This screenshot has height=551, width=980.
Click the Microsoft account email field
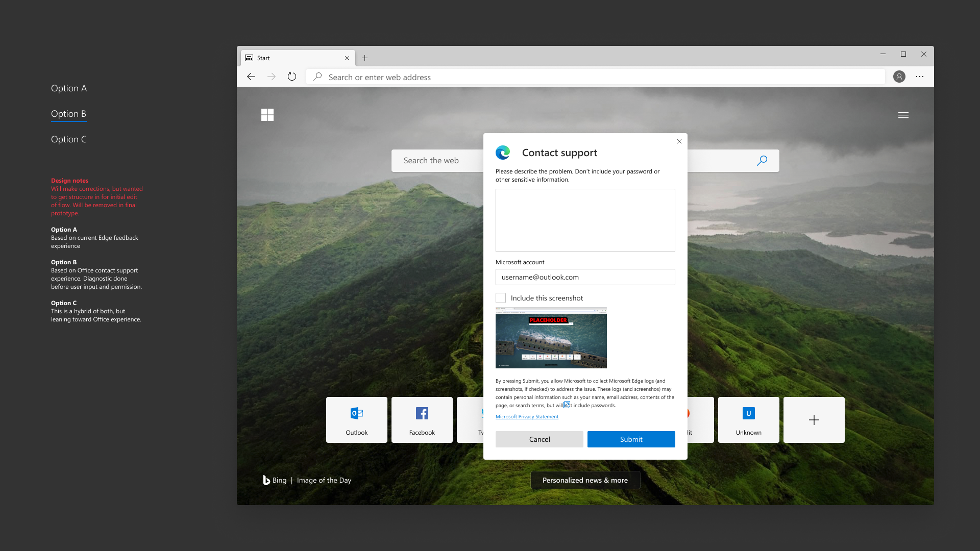585,277
